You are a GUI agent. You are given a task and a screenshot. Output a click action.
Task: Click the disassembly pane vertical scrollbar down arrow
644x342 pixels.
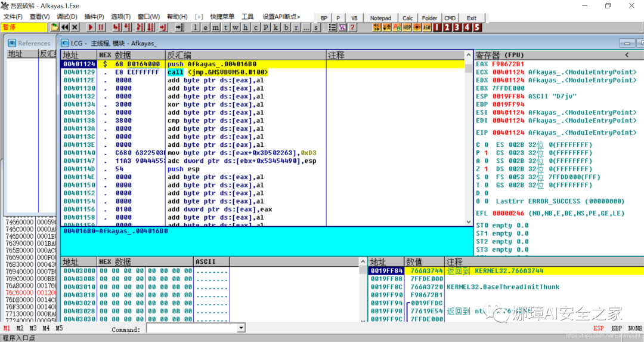pyautogui.click(x=469, y=221)
